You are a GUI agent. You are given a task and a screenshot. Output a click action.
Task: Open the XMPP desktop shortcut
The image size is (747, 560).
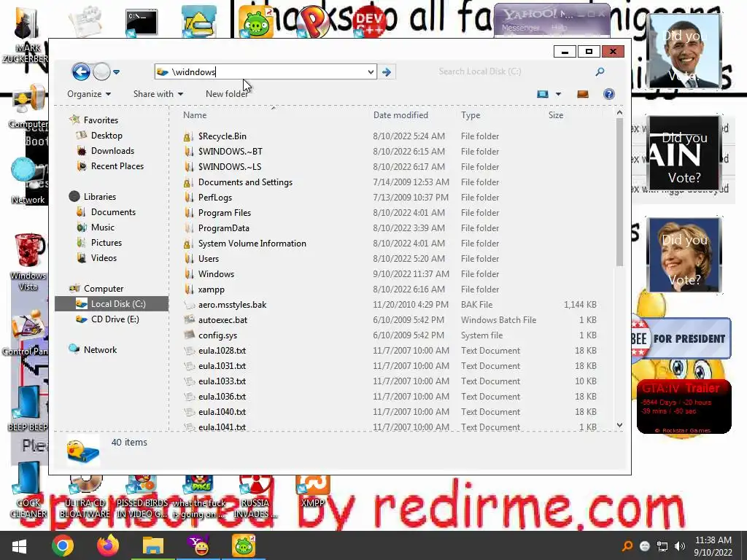point(313,491)
